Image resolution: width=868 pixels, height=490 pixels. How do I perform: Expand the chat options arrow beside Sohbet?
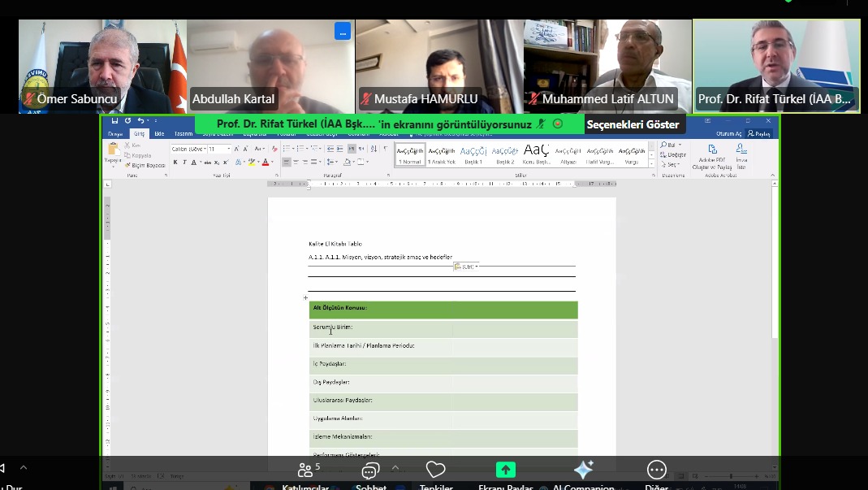395,468
